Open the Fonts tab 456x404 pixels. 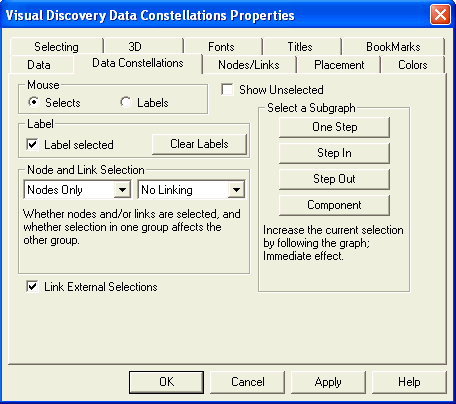coord(221,47)
